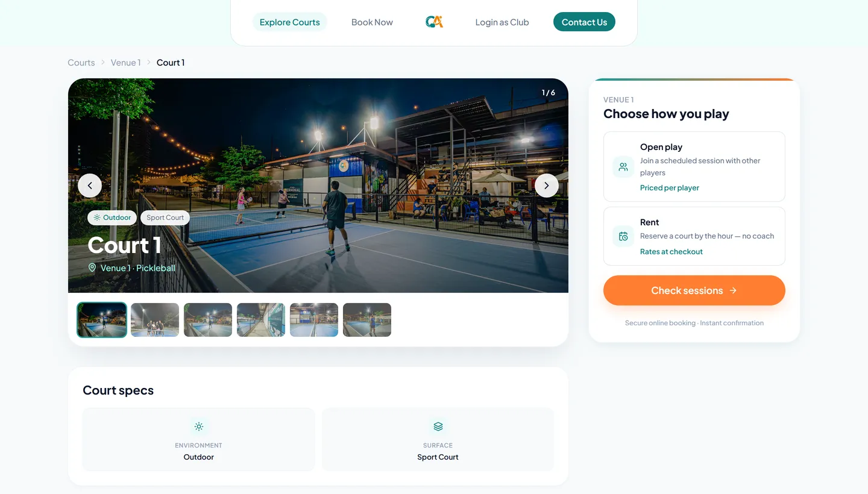Click the Check sessions button
This screenshot has width=868, height=494.
click(694, 290)
